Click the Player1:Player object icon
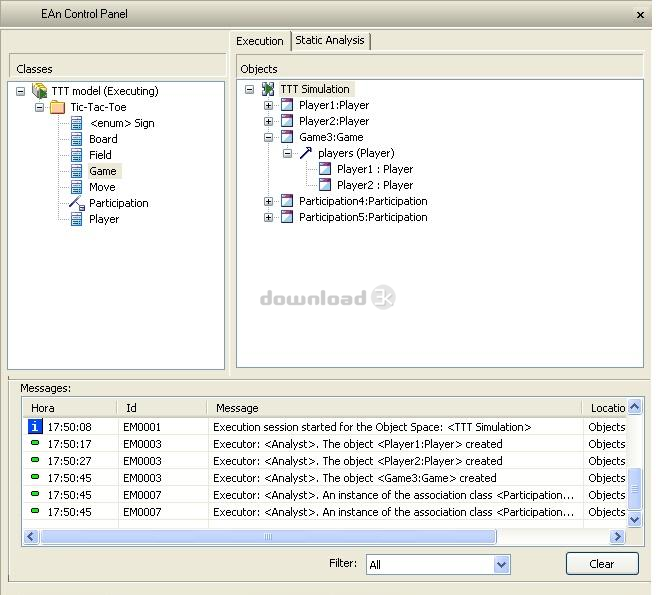656x595 pixels. click(x=287, y=105)
